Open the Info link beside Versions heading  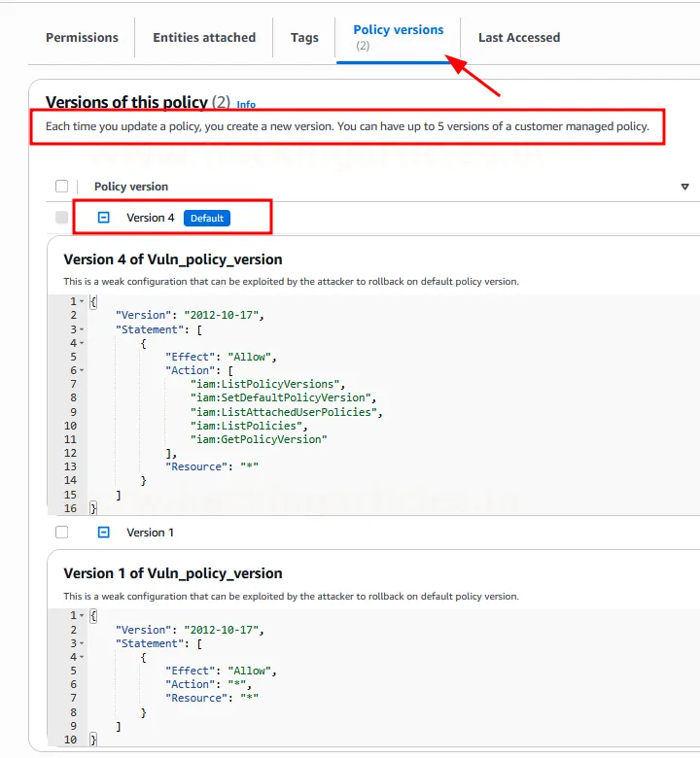point(246,105)
